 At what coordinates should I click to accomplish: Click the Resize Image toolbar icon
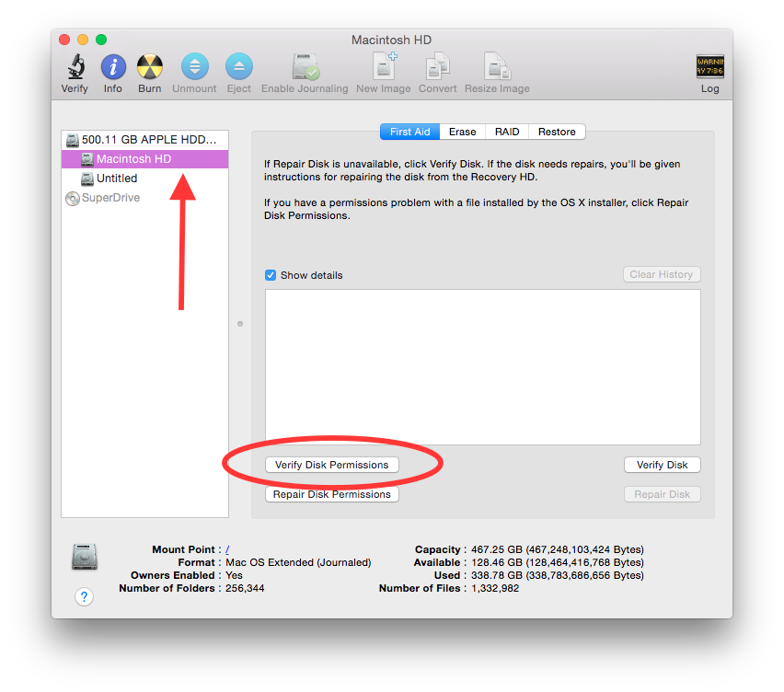497,66
